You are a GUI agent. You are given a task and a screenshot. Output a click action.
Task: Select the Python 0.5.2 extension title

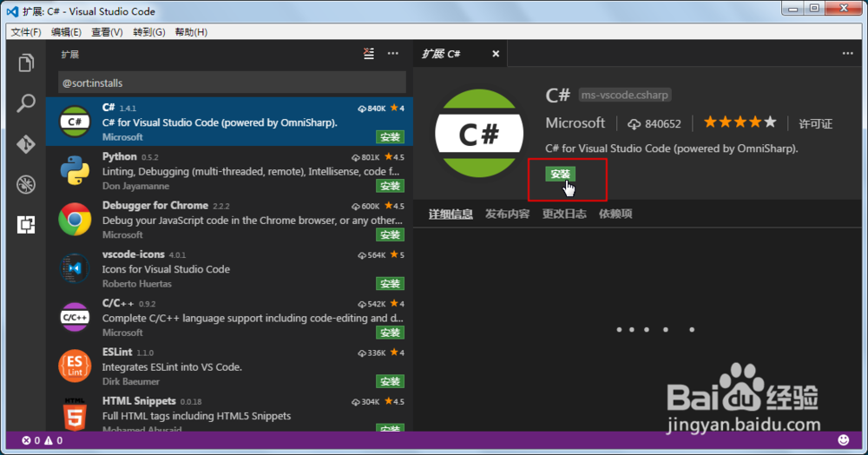pyautogui.click(x=120, y=156)
